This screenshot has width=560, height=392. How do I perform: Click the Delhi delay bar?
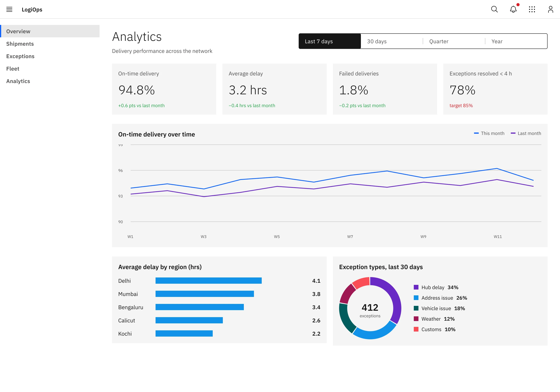tap(208, 281)
